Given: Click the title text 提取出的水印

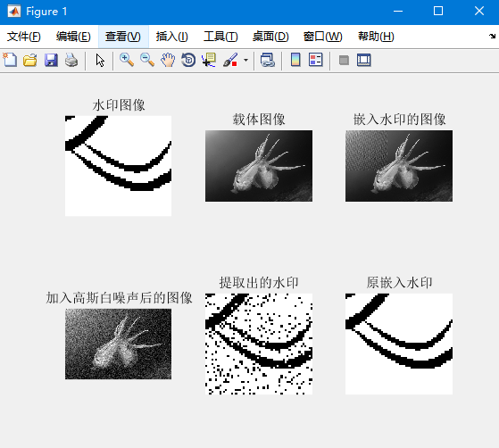Looking at the screenshot, I should 259,283.
